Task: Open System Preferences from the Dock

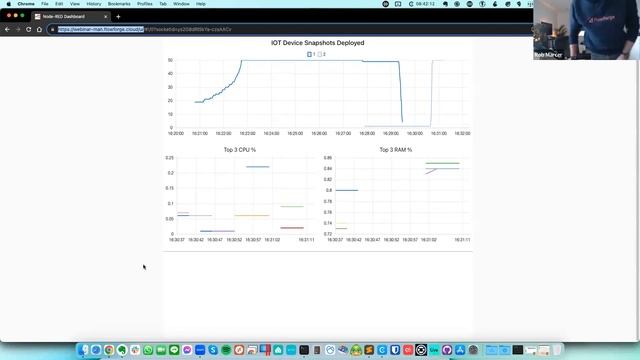Action: (473, 350)
